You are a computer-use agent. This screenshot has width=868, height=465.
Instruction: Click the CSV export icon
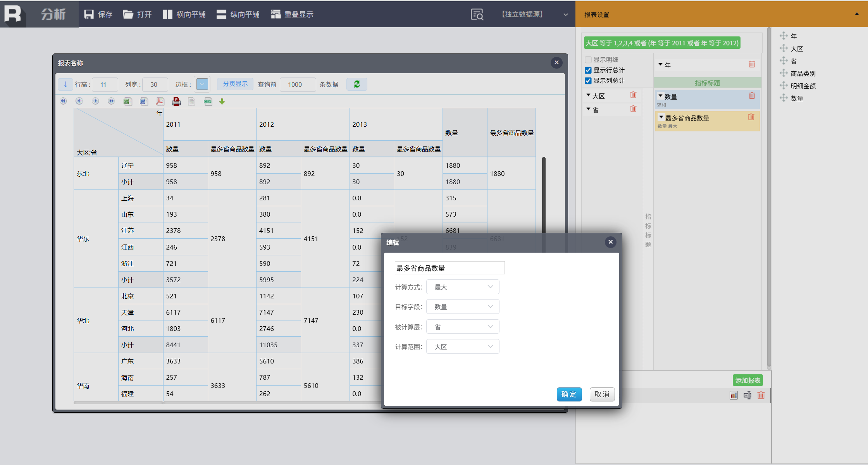tap(208, 102)
